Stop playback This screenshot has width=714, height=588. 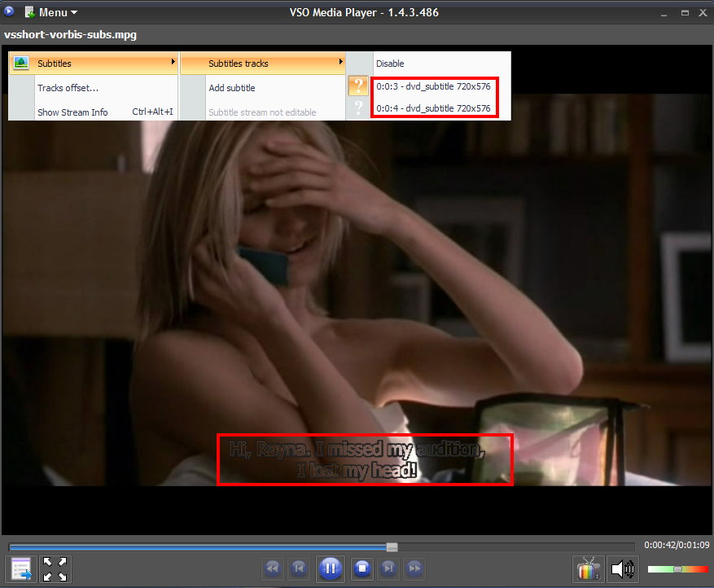tap(362, 568)
